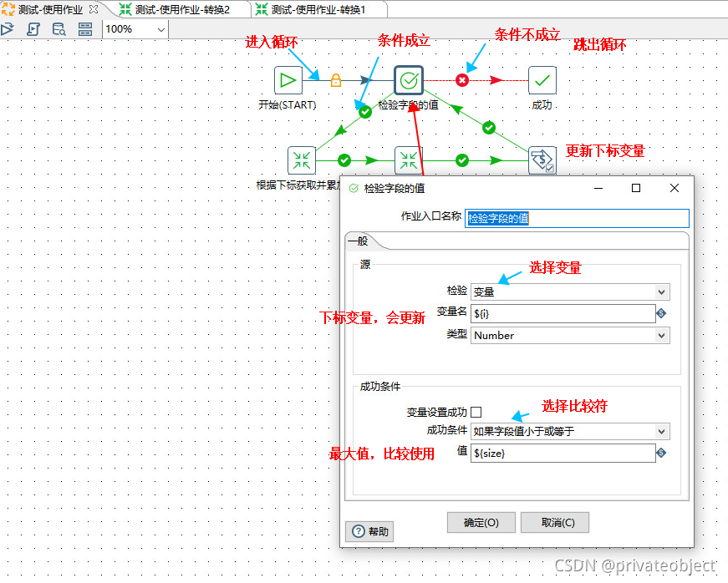Edit the 变量名 ${i} field
The width and height of the screenshot is (728, 583).
pyautogui.click(x=563, y=313)
